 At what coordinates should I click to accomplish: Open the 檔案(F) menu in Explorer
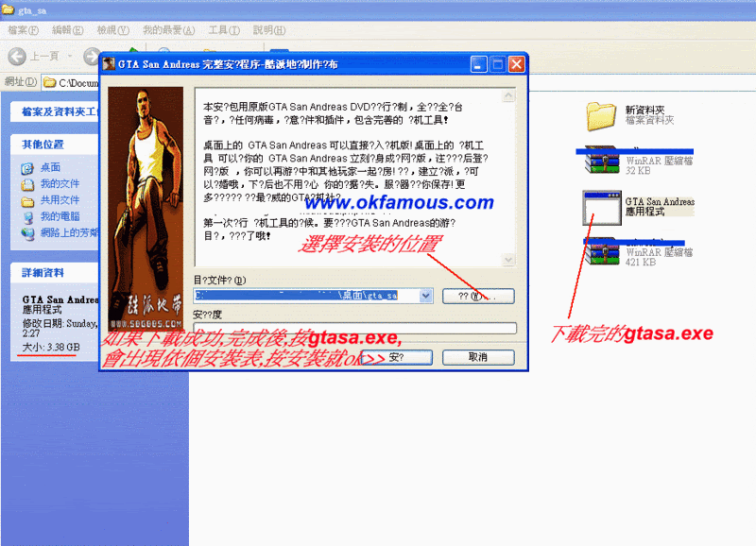(x=23, y=30)
